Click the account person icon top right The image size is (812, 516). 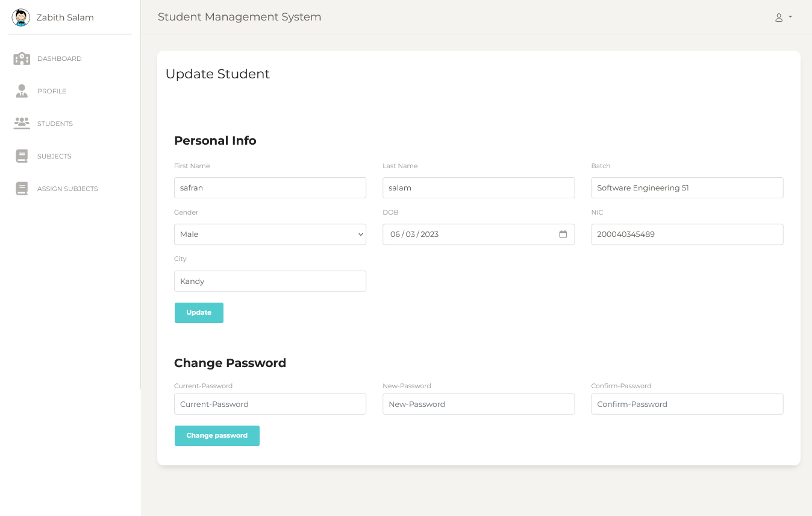coord(778,17)
